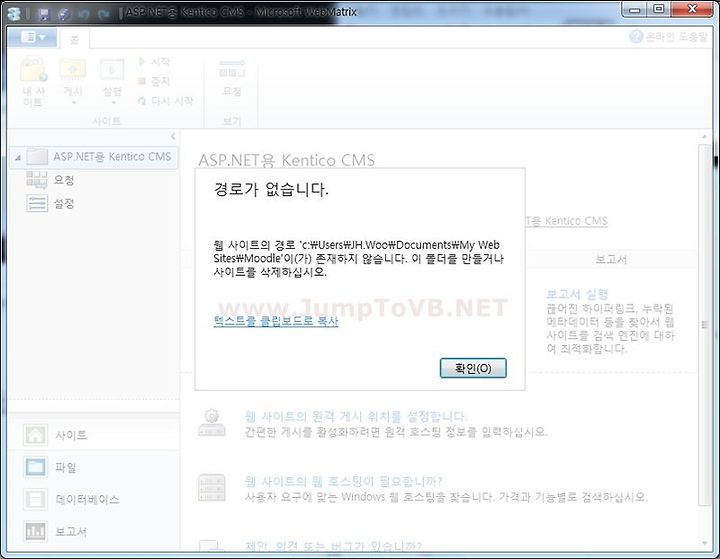Open the 사이트 workspace icon

pos(35,435)
